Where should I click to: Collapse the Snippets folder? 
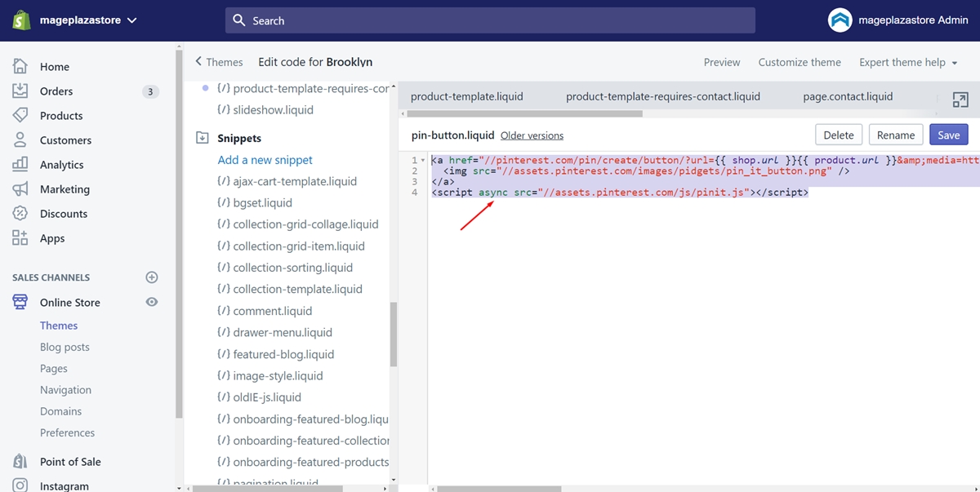[203, 139]
